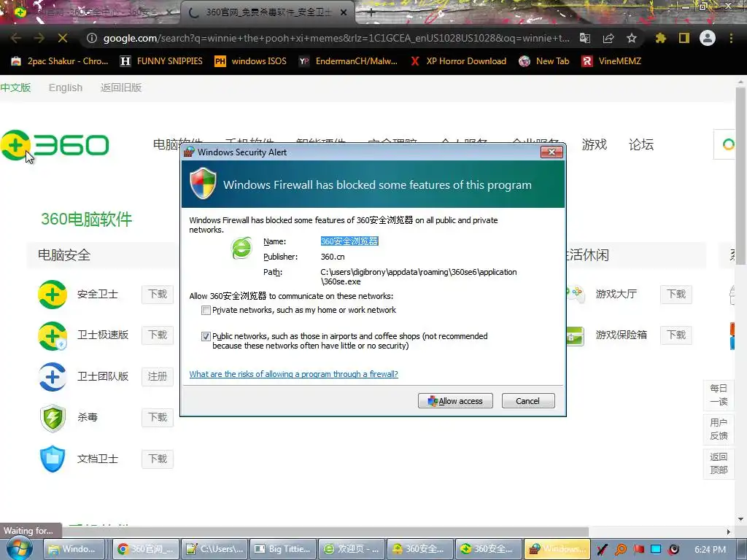Screen dimensions: 747x560
Task: Open the VineMEMZ bookmark
Action: [612, 61]
